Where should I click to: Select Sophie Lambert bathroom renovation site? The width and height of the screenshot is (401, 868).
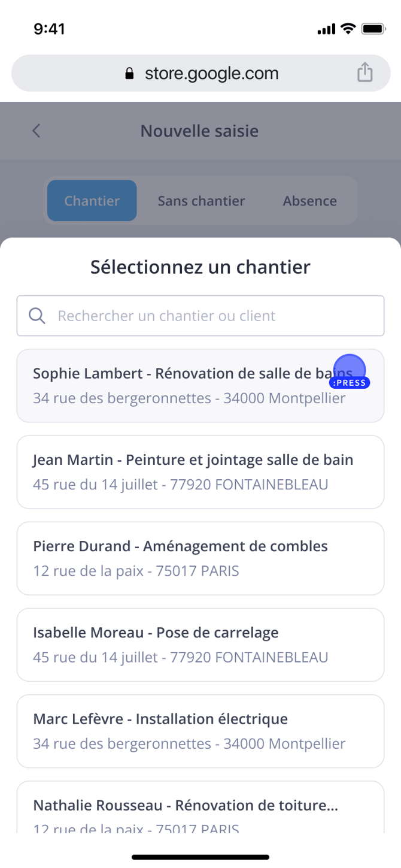point(200,386)
